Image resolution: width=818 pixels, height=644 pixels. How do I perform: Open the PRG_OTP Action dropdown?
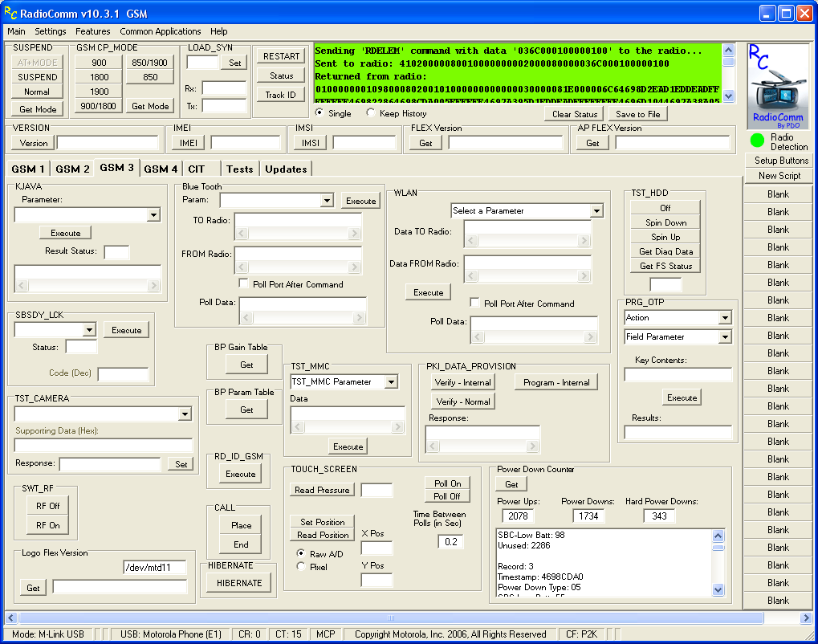tap(725, 318)
